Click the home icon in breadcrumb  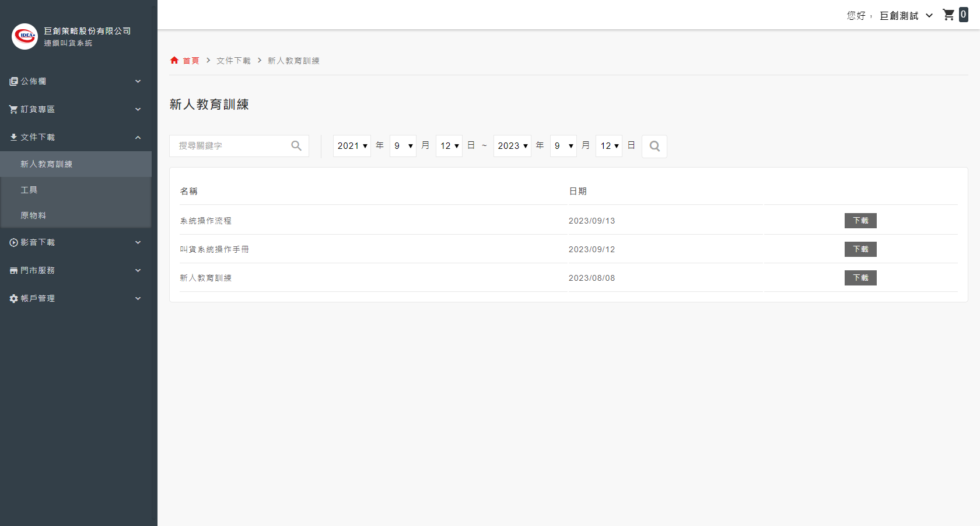[x=174, y=60]
